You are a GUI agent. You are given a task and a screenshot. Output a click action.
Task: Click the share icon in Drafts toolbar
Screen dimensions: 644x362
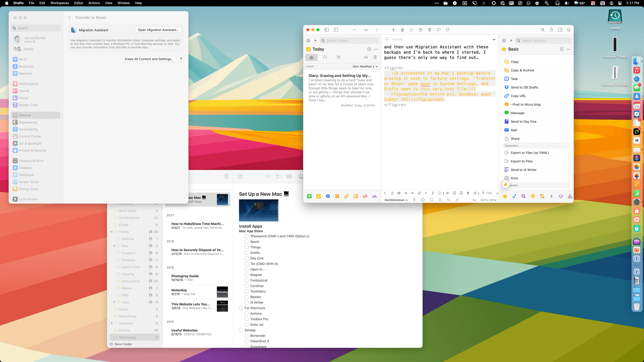pyautogui.click(x=551, y=30)
